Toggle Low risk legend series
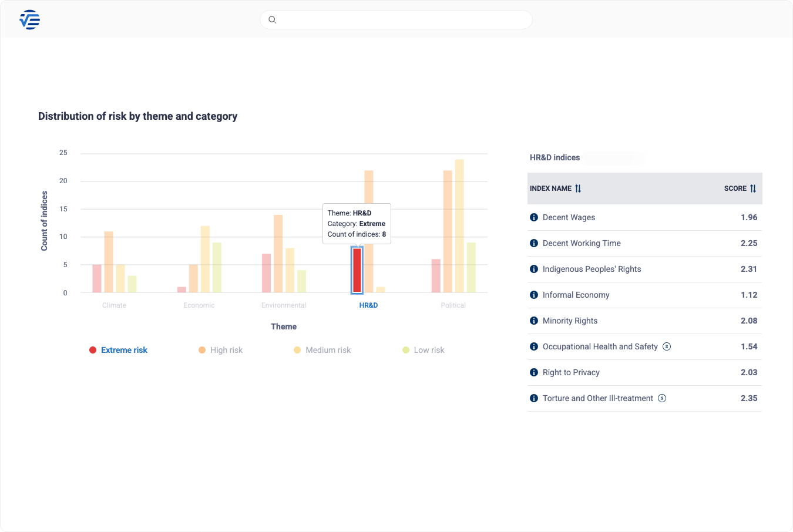Viewport: 793px width, 532px height. 423,350
